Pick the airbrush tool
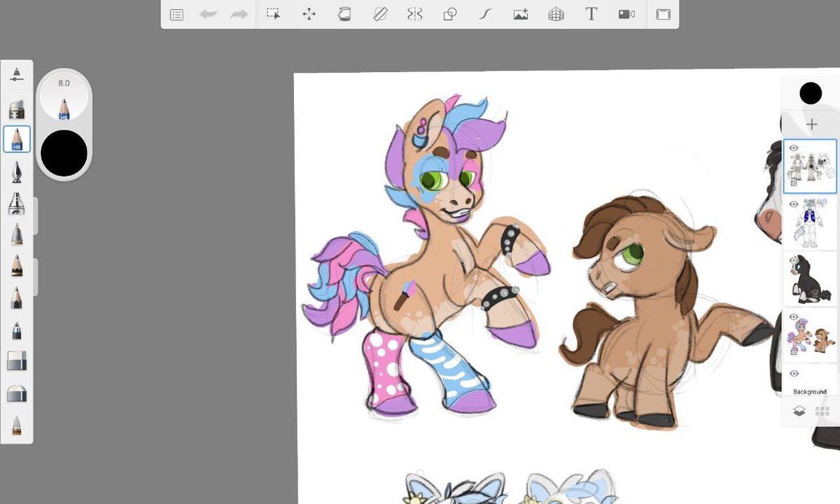Image resolution: width=840 pixels, height=504 pixels. pyautogui.click(x=17, y=203)
